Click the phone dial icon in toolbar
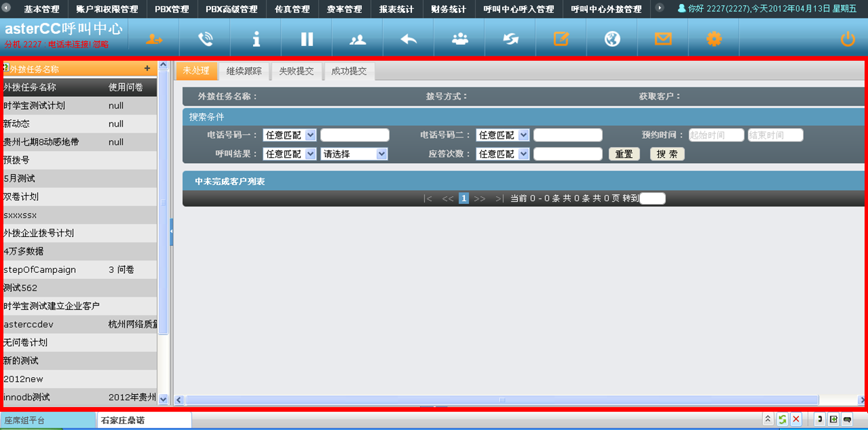The width and height of the screenshot is (868, 430). 205,39
